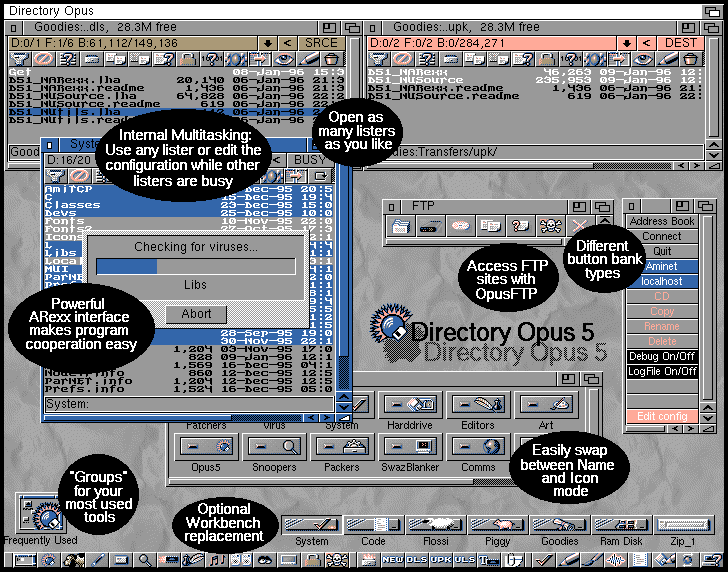728x572 pixels.
Task: Open the Art group icon
Action: tap(546, 404)
